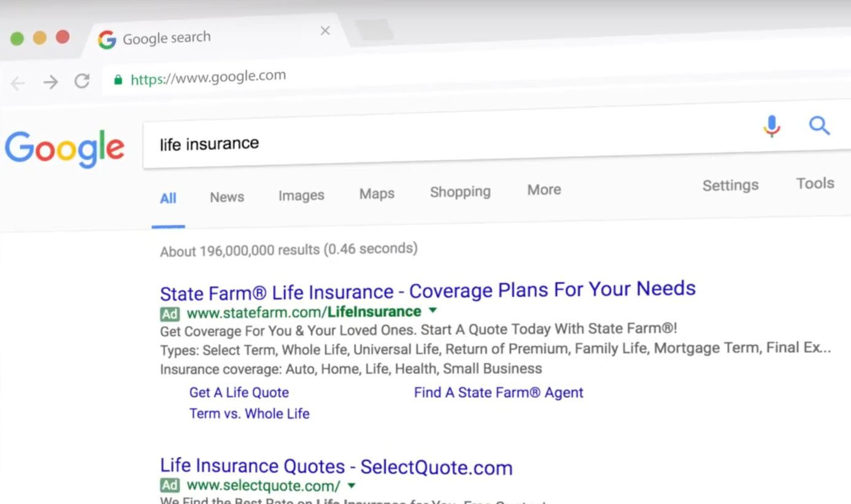
Task: Open the search Tools options
Action: click(815, 183)
